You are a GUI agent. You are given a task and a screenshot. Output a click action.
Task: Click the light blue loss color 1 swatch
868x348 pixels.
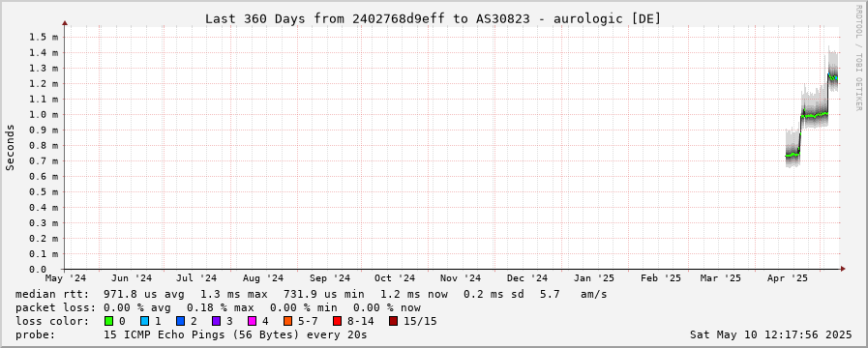[144, 321]
